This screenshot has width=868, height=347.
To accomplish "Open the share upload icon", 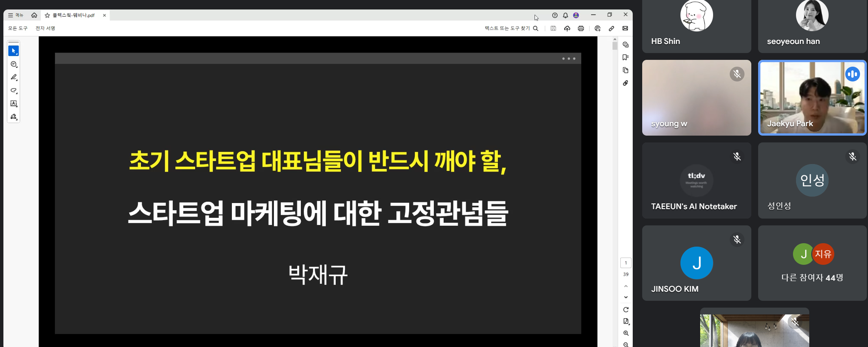I will coord(567,28).
